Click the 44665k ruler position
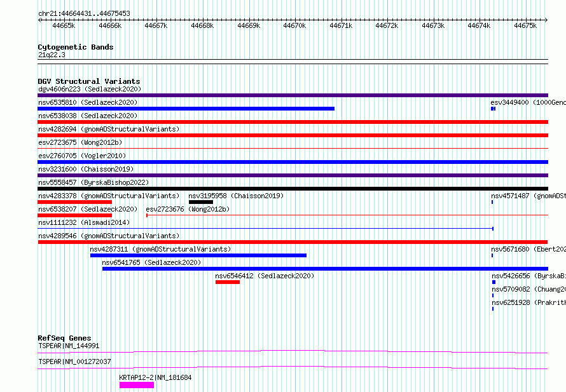The width and height of the screenshot is (566, 392). (64, 25)
